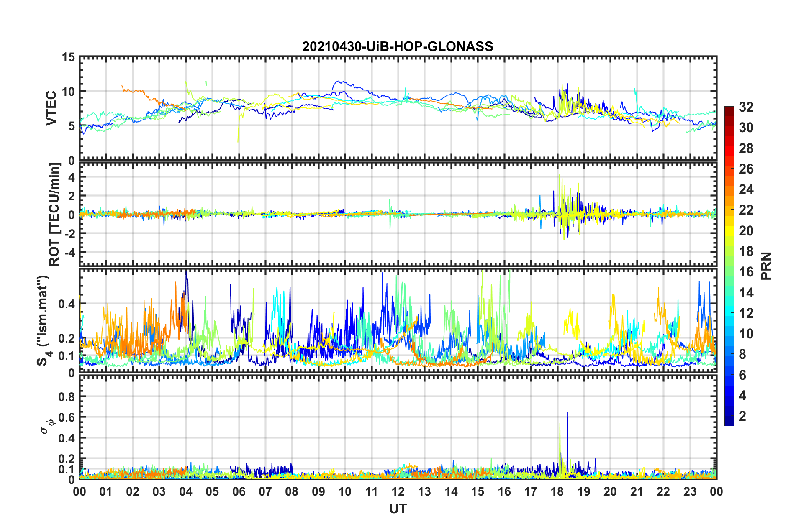Screen dimensions: 796x532
Task: Click x-axis tick label 23
Action: tap(690, 491)
